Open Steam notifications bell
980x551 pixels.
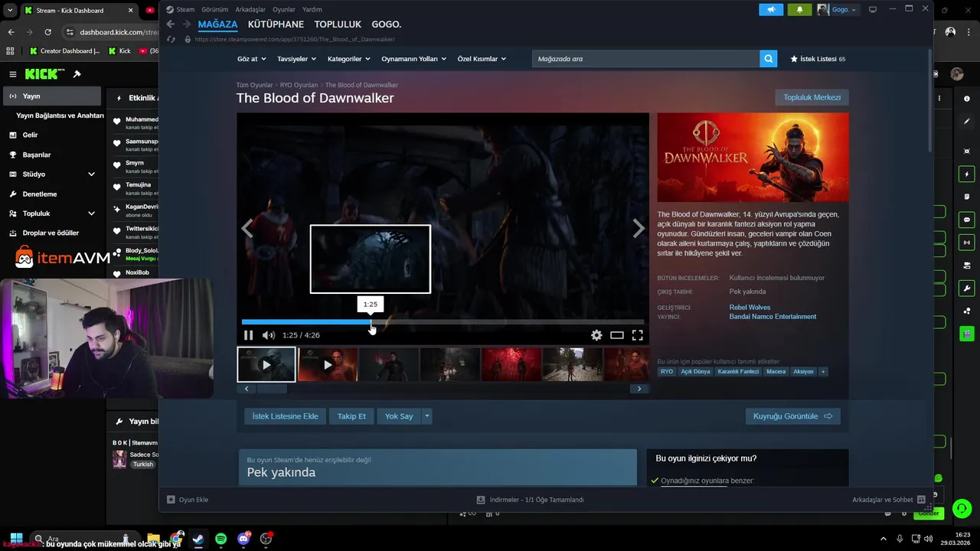pos(799,9)
